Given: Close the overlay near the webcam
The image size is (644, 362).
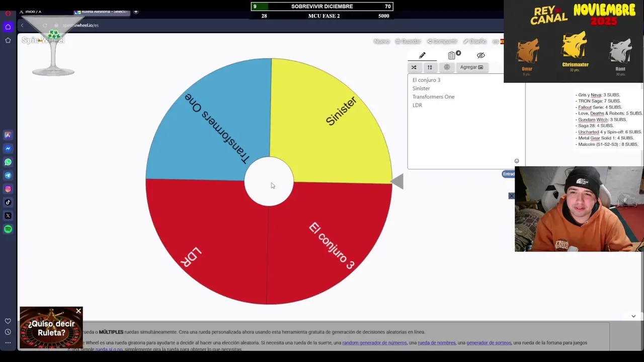Looking at the screenshot, I should pos(511,196).
